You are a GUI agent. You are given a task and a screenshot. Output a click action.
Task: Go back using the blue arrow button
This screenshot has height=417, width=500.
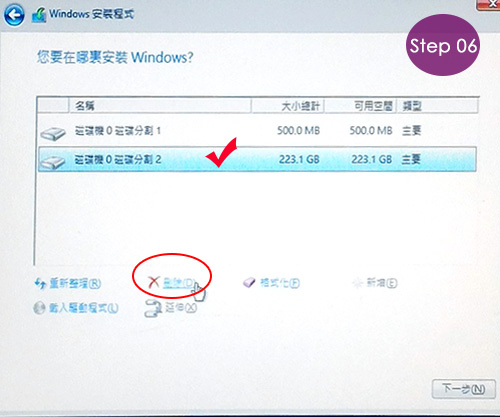coord(14,15)
